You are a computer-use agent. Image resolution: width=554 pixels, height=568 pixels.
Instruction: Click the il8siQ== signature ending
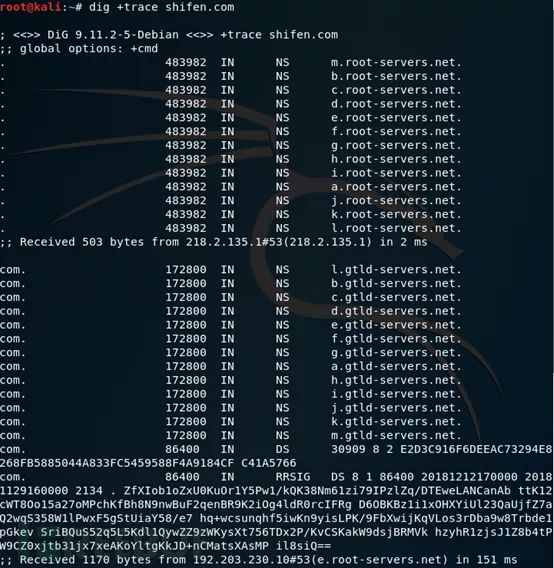(x=303, y=546)
